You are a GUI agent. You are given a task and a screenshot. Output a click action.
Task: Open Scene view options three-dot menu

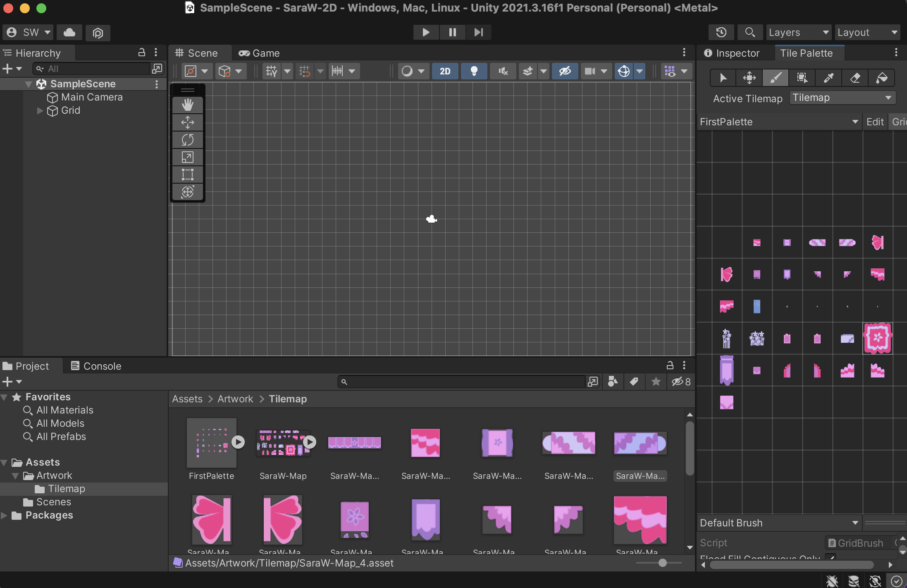(684, 53)
